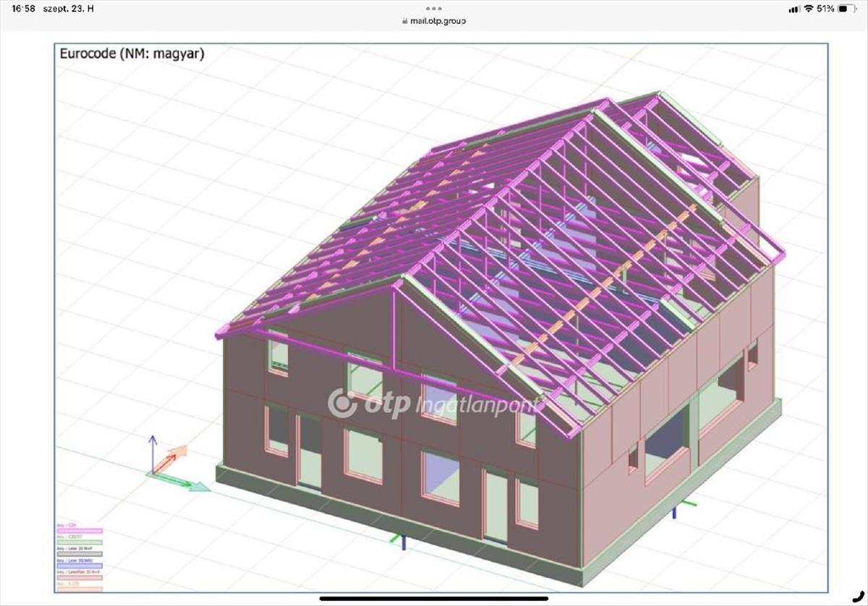This screenshot has height=606, width=868.
Task: Tap the mail.otp.group address text
Action: click(438, 21)
